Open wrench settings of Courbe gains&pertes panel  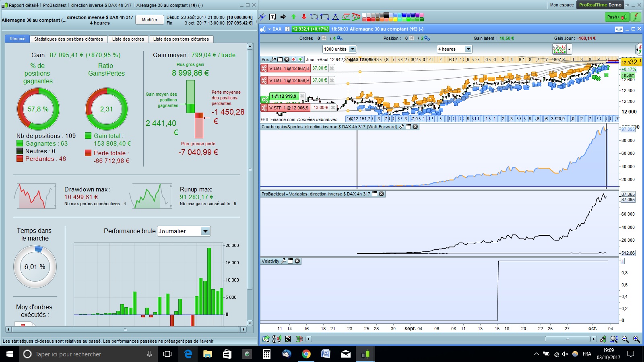pyautogui.click(x=401, y=127)
